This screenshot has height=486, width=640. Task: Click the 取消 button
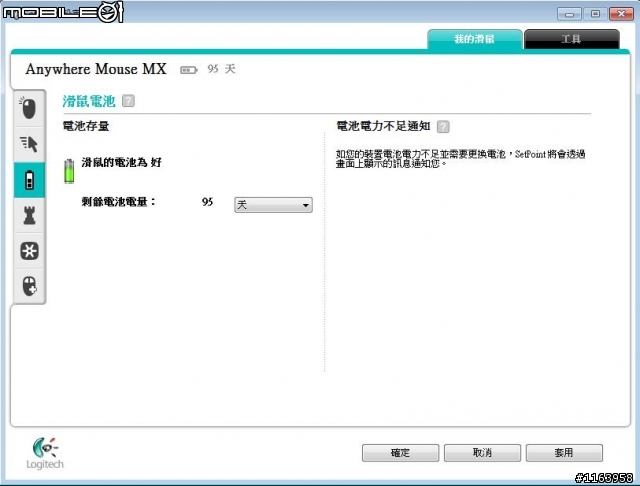482,453
